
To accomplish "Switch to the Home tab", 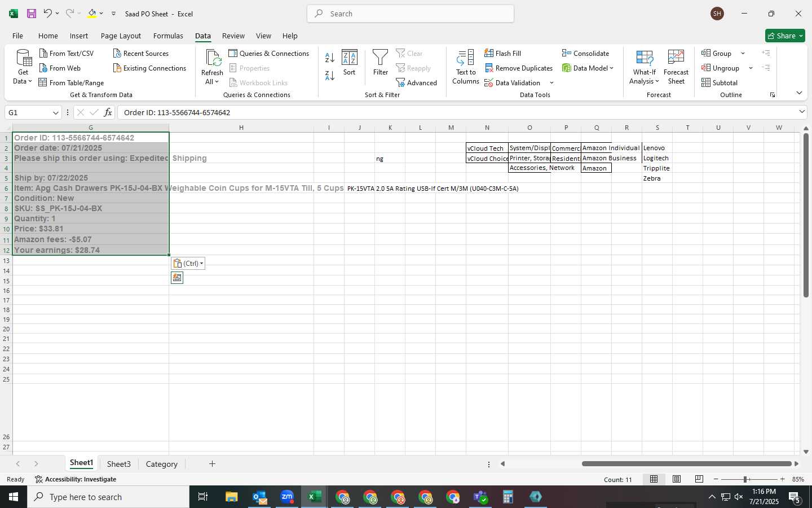I will click(48, 36).
